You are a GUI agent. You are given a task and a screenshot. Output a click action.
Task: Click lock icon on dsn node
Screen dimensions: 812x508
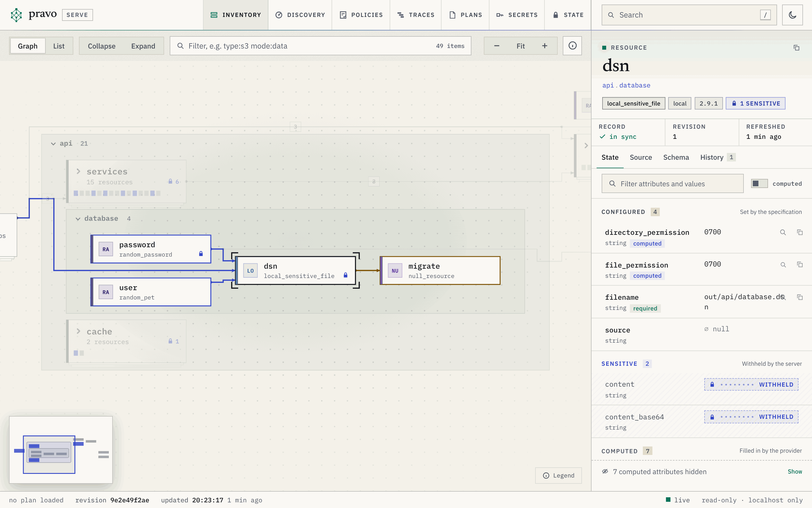[345, 275]
